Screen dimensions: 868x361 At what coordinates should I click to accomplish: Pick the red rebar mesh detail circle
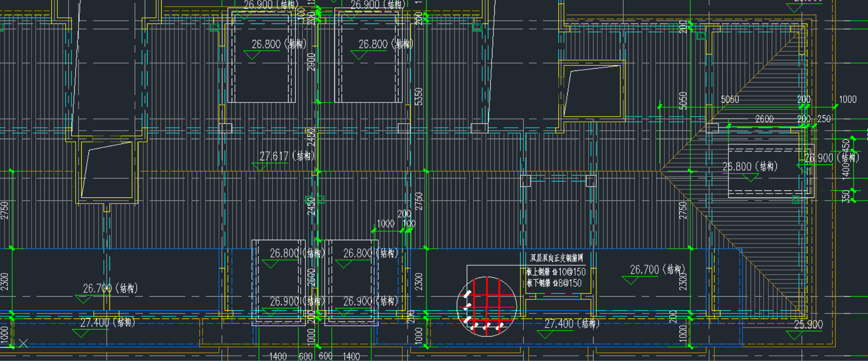(487, 306)
